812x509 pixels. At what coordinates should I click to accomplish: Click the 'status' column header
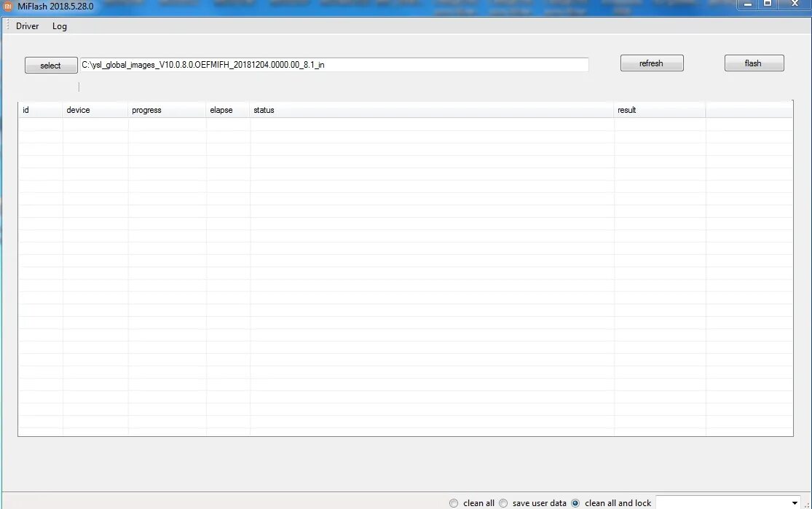click(x=432, y=110)
